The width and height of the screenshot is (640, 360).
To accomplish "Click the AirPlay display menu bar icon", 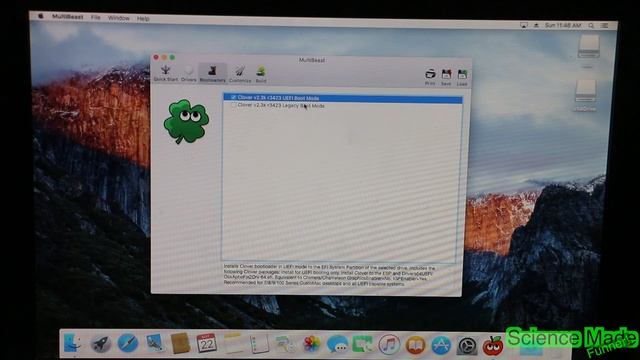I will coord(524,25).
